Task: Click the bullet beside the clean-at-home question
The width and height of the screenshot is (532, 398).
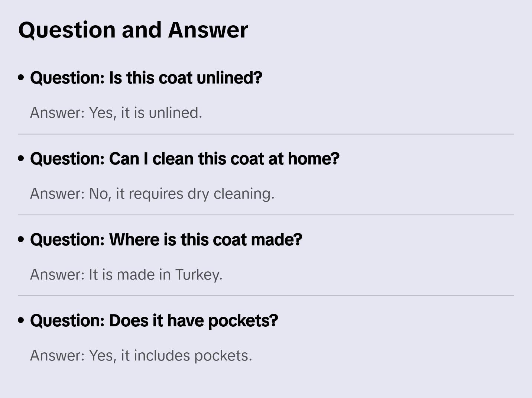Action: click(x=21, y=159)
